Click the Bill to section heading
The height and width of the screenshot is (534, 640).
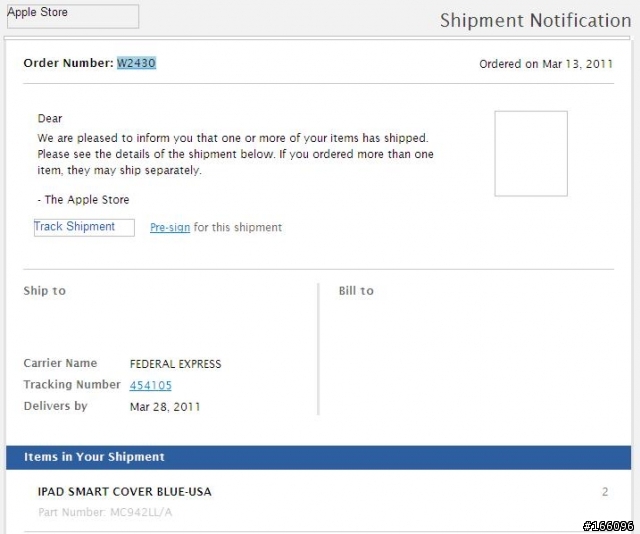pyautogui.click(x=356, y=291)
